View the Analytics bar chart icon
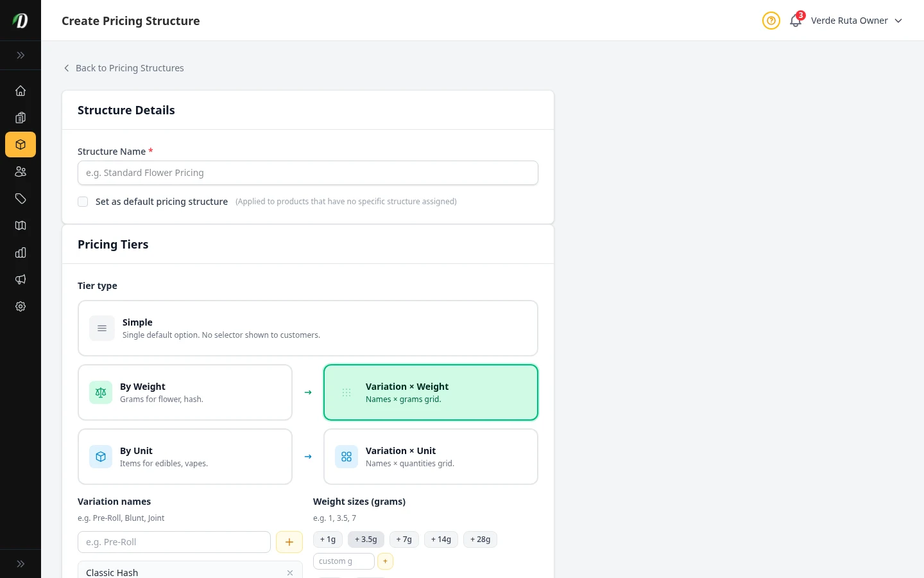 [21, 252]
